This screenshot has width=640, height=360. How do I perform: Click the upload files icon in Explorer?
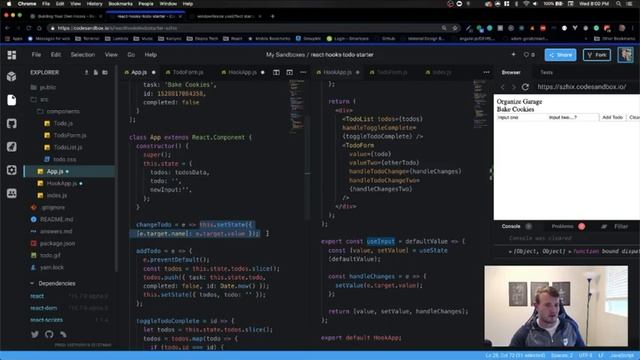pyautogui.click(x=87, y=72)
